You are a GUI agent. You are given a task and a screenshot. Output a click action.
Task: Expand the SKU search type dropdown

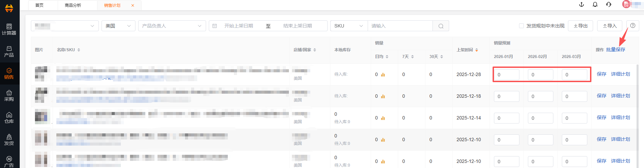click(x=349, y=26)
